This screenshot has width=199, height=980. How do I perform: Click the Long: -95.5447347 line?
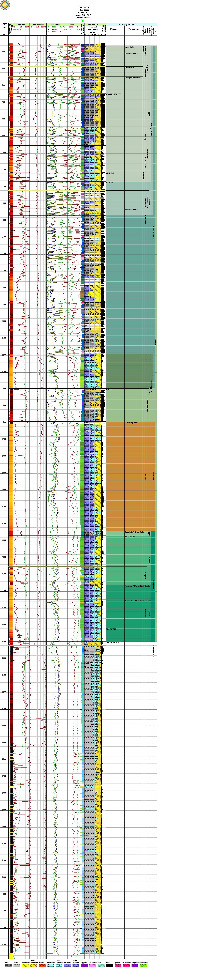pyautogui.click(x=83, y=15)
